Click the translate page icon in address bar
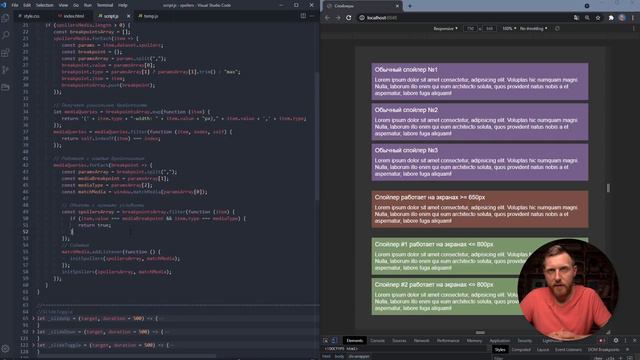The image size is (640, 360). 576,18
